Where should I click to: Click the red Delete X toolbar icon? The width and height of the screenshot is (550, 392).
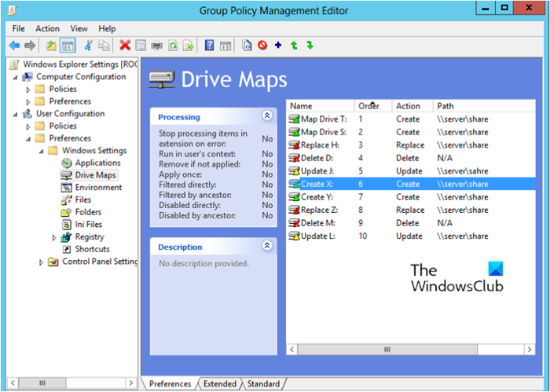(124, 46)
